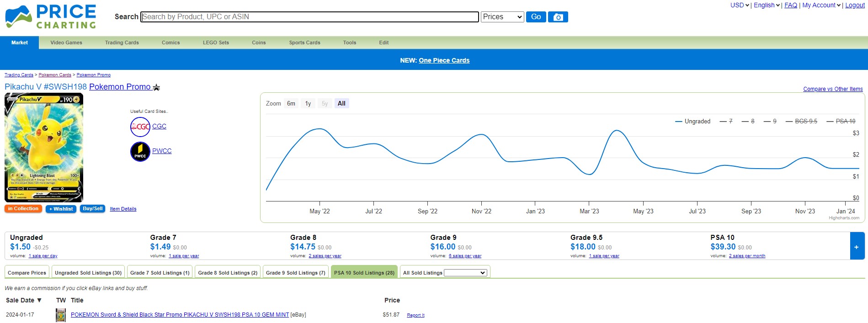Viewport: 868px width, 323px height.
Task: Click the Pikachu V card image
Action: pos(44,147)
